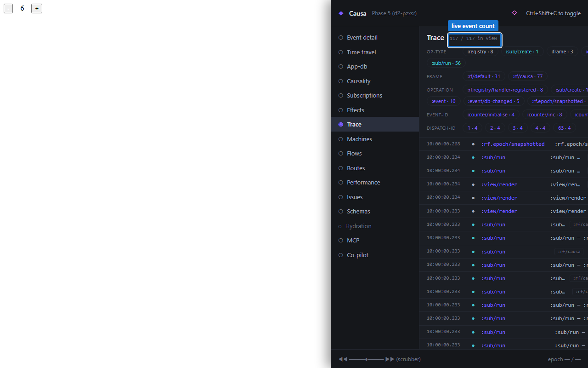The width and height of the screenshot is (588, 368).
Task: Filter by frame :rf/default · 31
Action: click(484, 76)
